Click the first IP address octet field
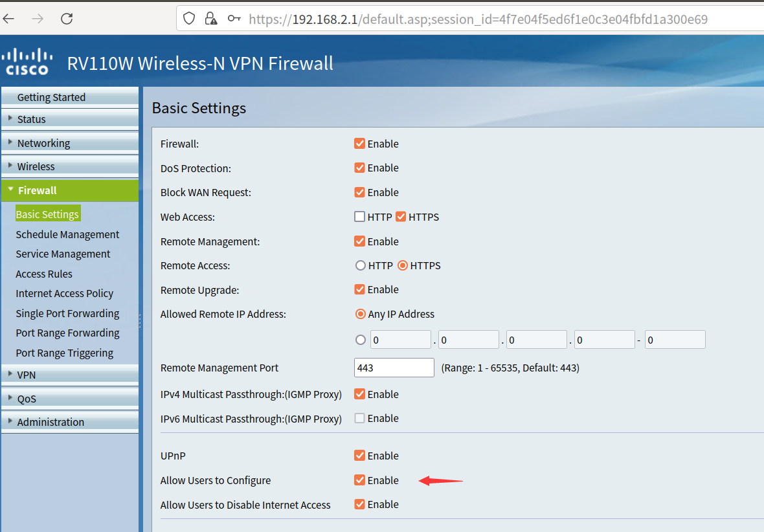 pyautogui.click(x=401, y=340)
